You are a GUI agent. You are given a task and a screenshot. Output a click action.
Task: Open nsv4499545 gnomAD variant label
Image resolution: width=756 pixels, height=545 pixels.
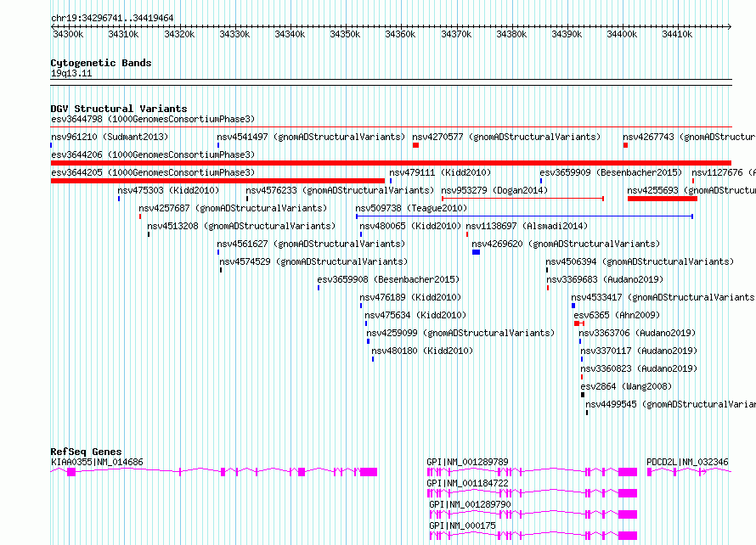click(671, 404)
